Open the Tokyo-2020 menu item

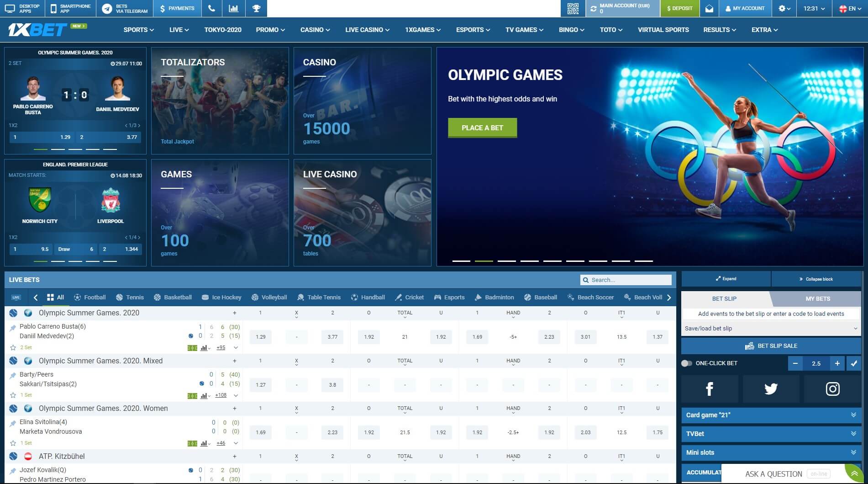point(223,30)
